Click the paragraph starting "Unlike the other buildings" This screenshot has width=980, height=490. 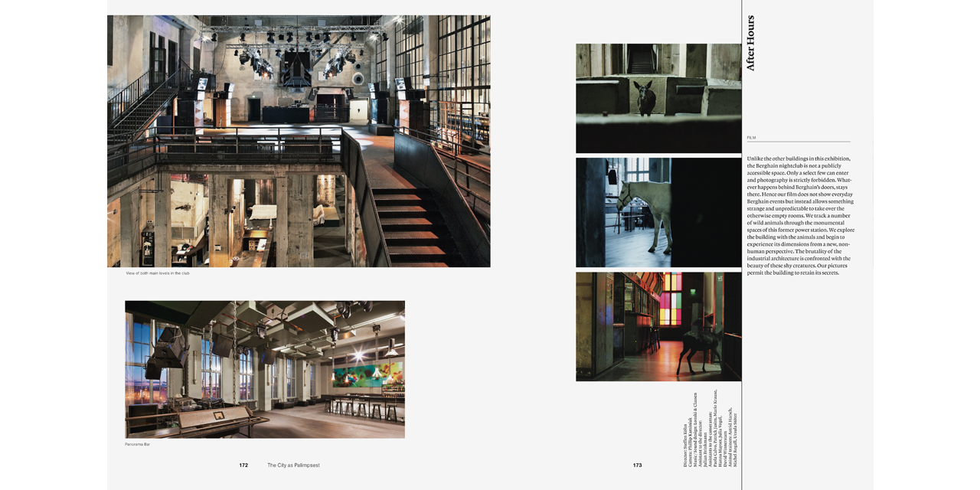pos(800,216)
